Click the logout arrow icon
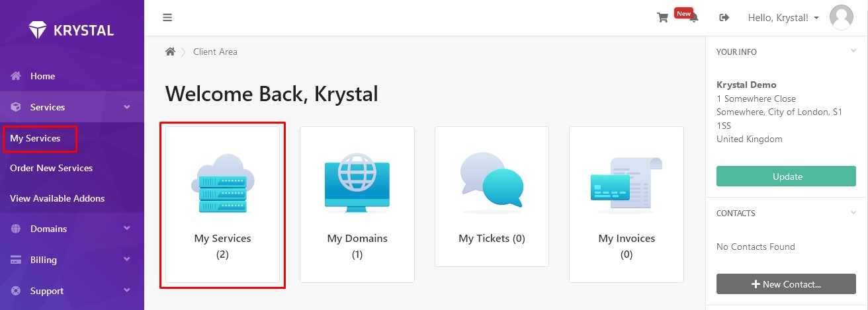The image size is (868, 310). click(724, 18)
